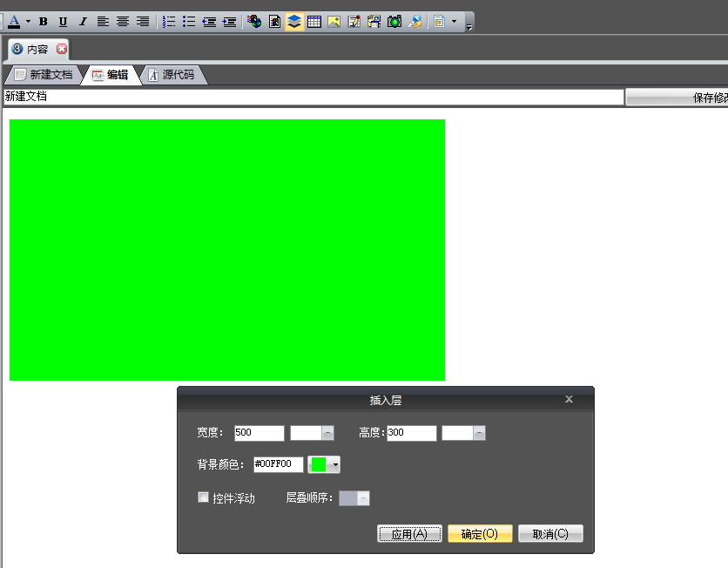Confirm with the 确定(O) button
This screenshot has width=728, height=568.
(480, 534)
